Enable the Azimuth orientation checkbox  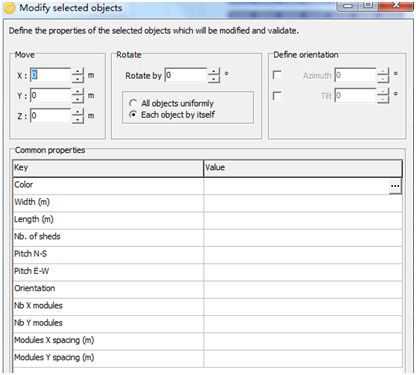pyautogui.click(x=277, y=75)
